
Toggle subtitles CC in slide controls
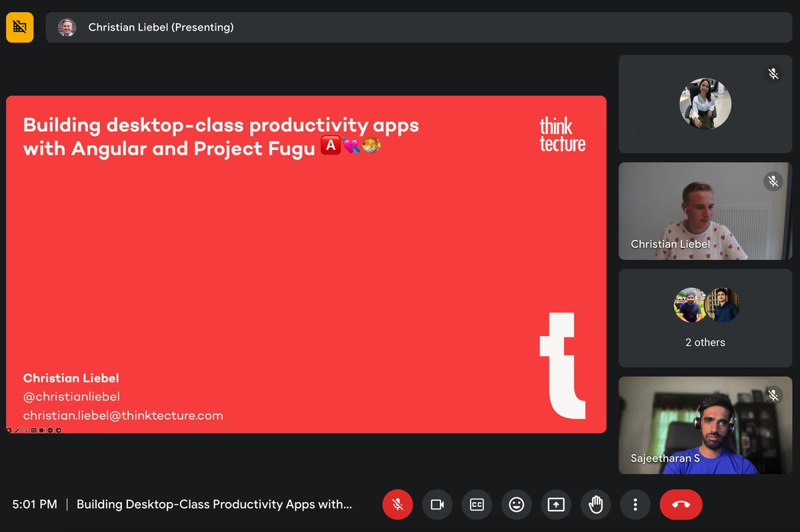34,430
